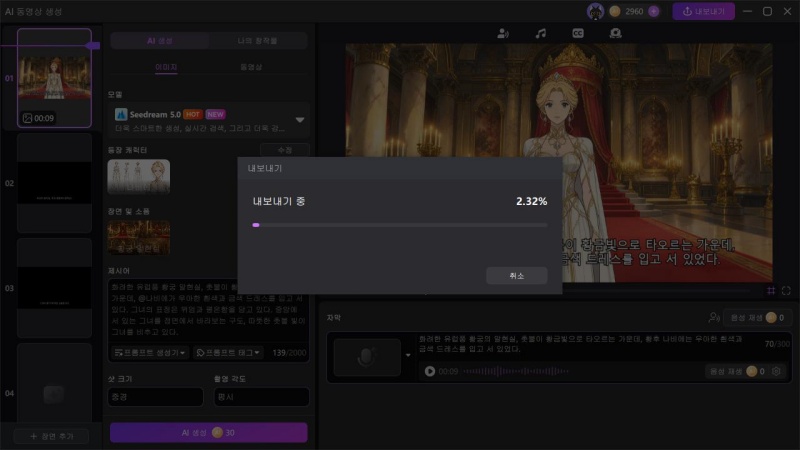Click the 음성 재생 button in the audio row
The height and width of the screenshot is (450, 800).
pos(735,371)
